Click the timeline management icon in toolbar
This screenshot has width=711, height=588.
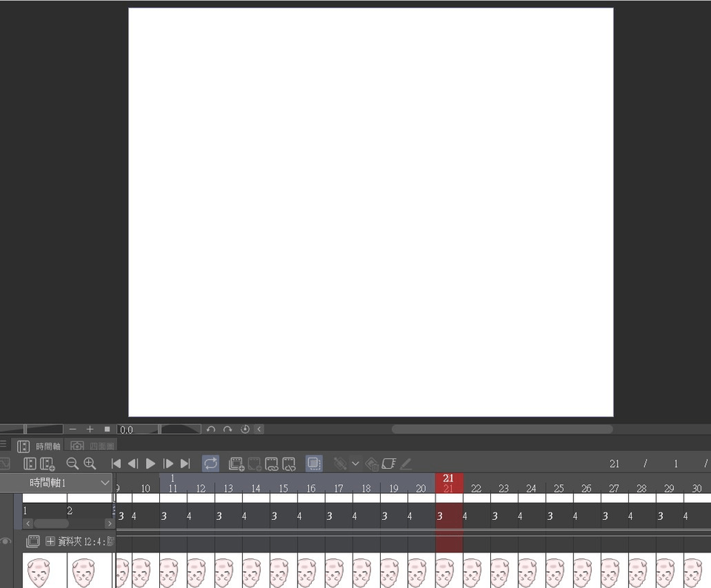point(30,464)
